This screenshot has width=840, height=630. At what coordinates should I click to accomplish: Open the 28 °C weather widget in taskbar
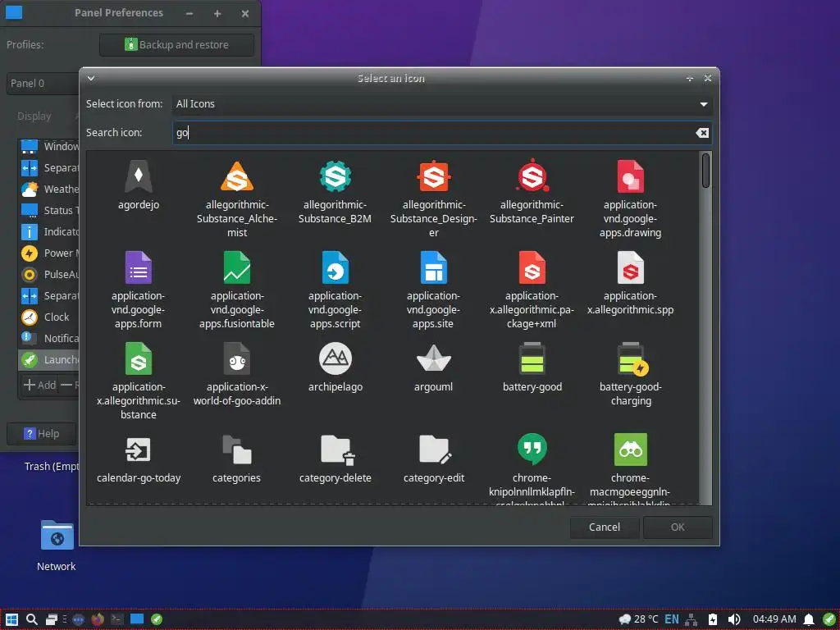coord(638,619)
